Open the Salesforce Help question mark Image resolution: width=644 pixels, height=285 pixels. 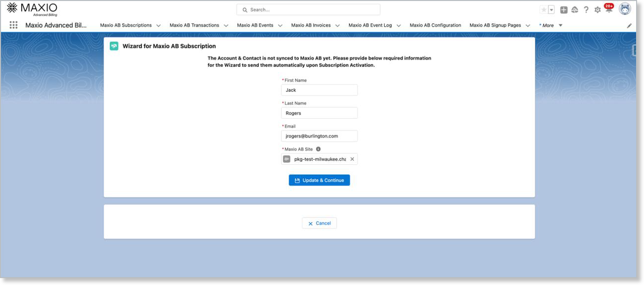coord(586,10)
